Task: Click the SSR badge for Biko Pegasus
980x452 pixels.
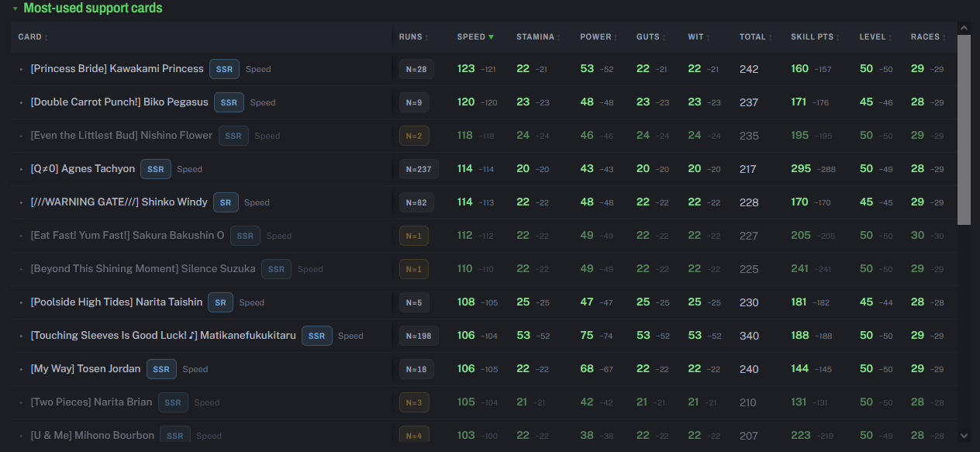Action: (x=229, y=102)
